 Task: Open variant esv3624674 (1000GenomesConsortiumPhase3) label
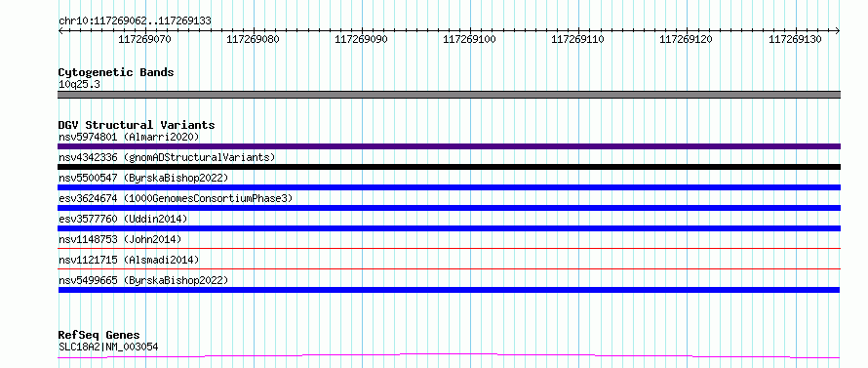click(x=175, y=198)
